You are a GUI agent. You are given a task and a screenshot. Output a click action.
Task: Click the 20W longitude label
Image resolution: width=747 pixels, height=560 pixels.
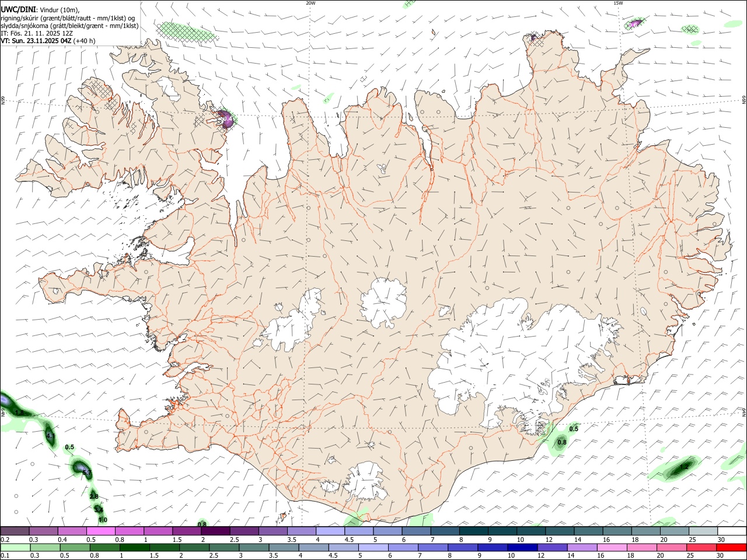point(311,3)
